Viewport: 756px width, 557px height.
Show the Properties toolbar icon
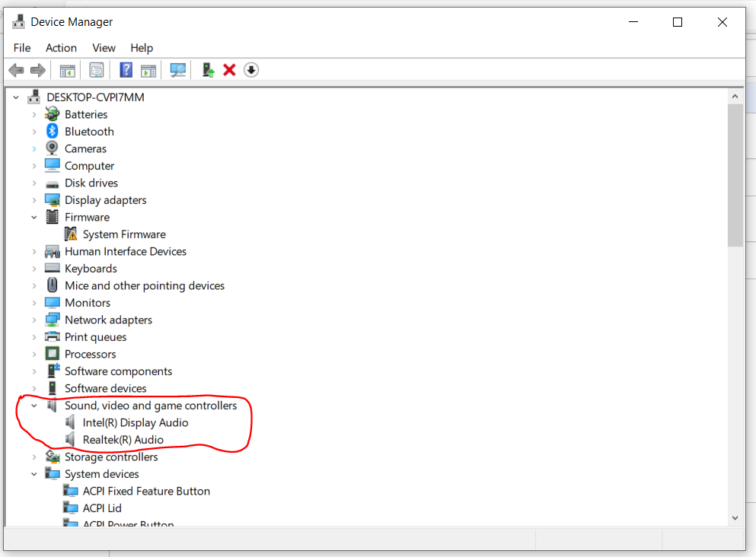click(x=97, y=69)
